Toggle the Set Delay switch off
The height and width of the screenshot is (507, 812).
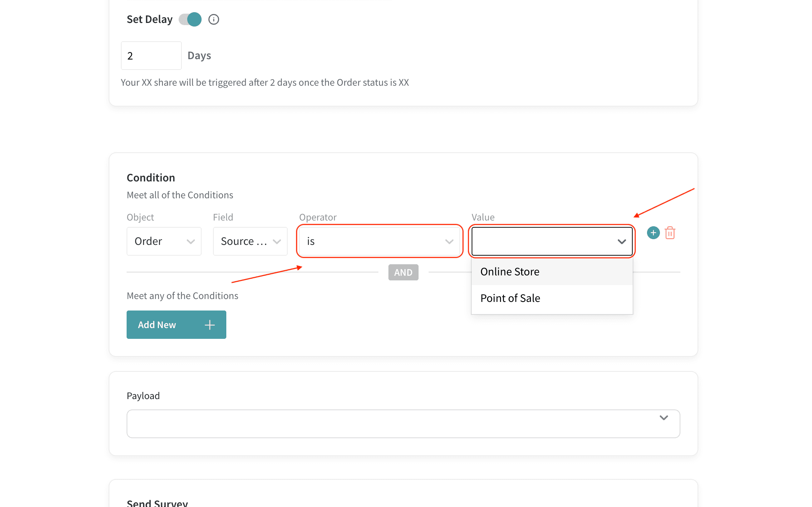(190, 19)
